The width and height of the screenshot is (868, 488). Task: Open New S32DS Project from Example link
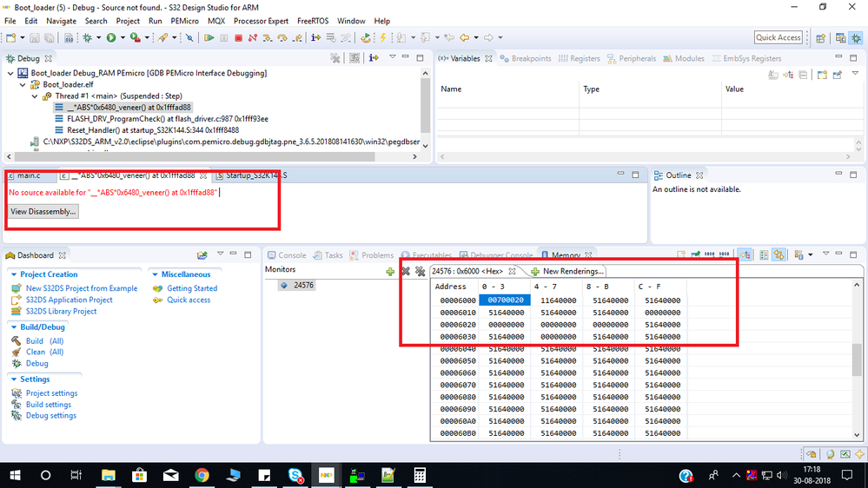click(x=82, y=288)
